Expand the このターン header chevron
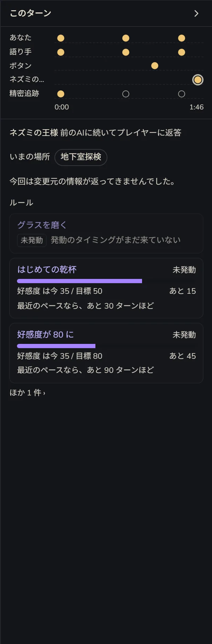This screenshot has width=212, height=644. coord(196,13)
